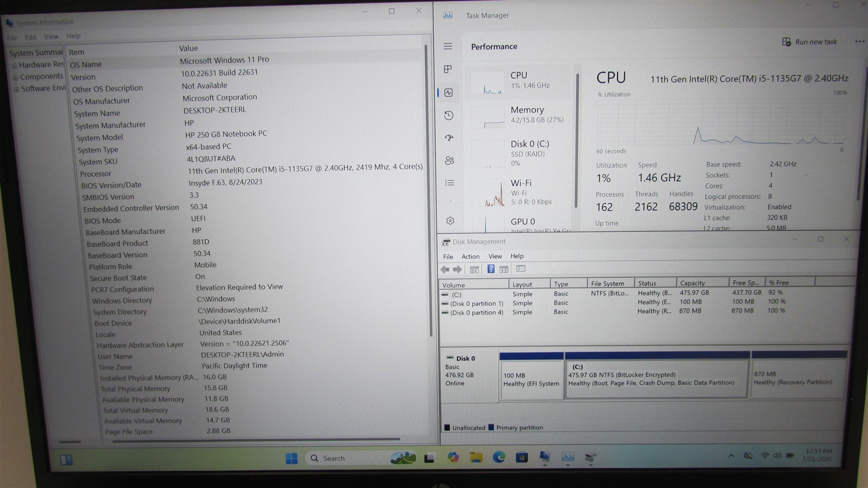Open taskbar clock and date
The height and width of the screenshot is (488, 868).
coord(818,455)
